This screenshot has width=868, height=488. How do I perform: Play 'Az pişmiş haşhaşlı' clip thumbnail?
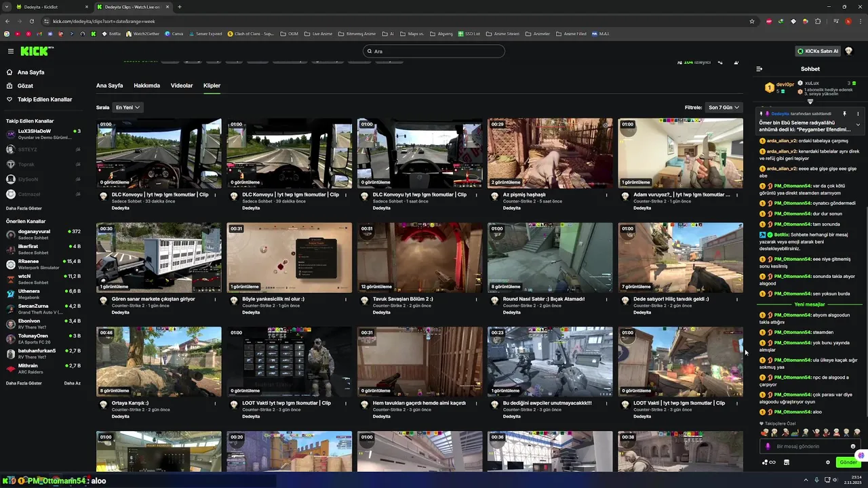(x=550, y=153)
